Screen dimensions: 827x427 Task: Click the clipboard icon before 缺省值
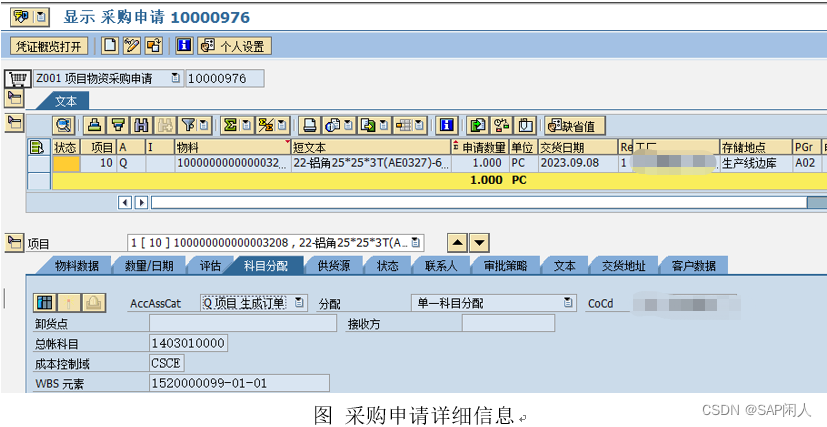pyautogui.click(x=525, y=125)
